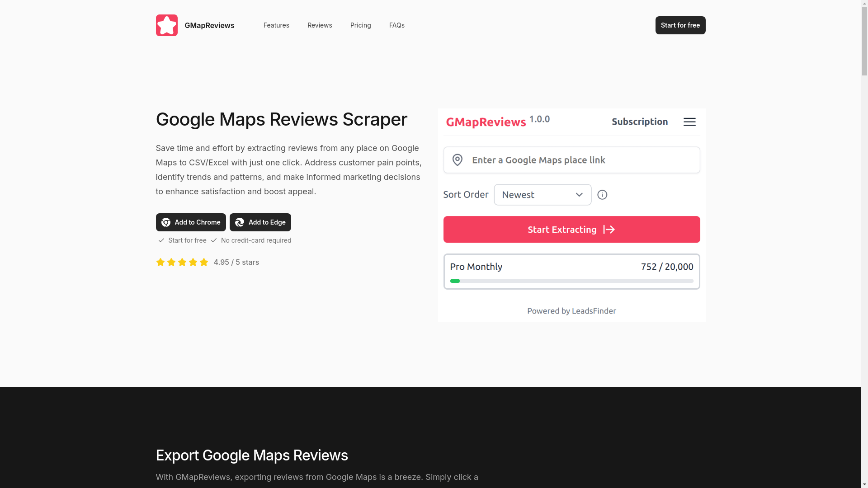Viewport: 868px width, 488px height.
Task: Expand the Sort Order Newest dropdown
Action: point(542,195)
